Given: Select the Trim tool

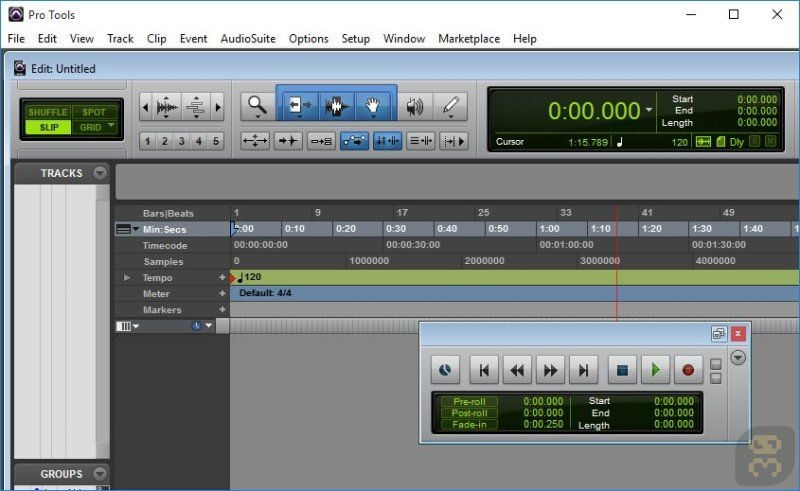Looking at the screenshot, I should click(299, 106).
